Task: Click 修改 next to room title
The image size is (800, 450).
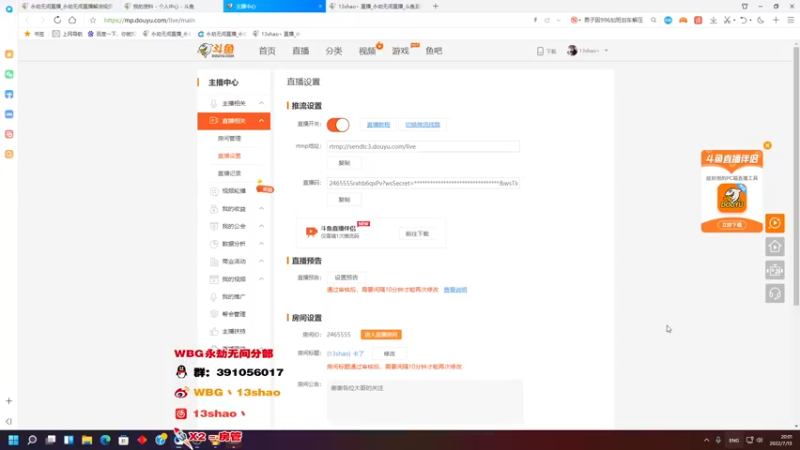Action: (x=389, y=354)
